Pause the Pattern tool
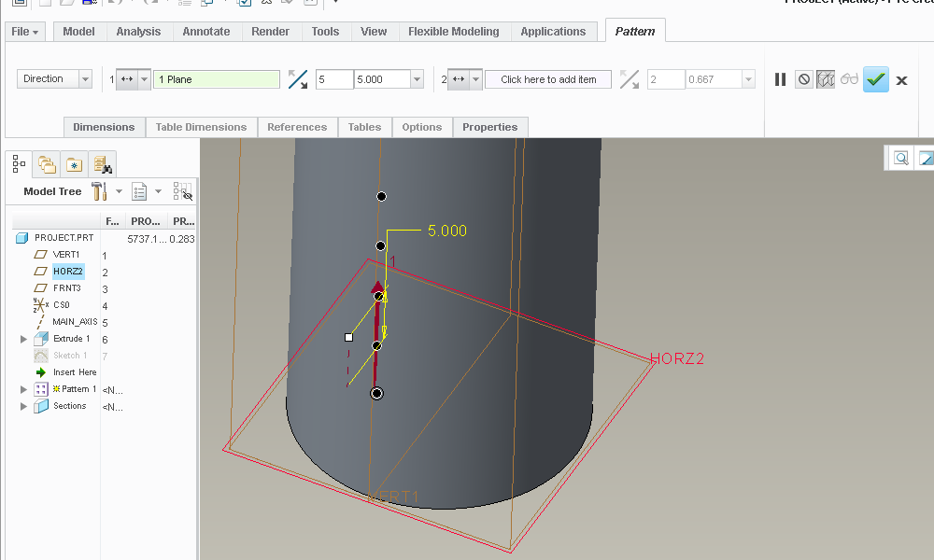The image size is (934, 560). click(x=780, y=79)
